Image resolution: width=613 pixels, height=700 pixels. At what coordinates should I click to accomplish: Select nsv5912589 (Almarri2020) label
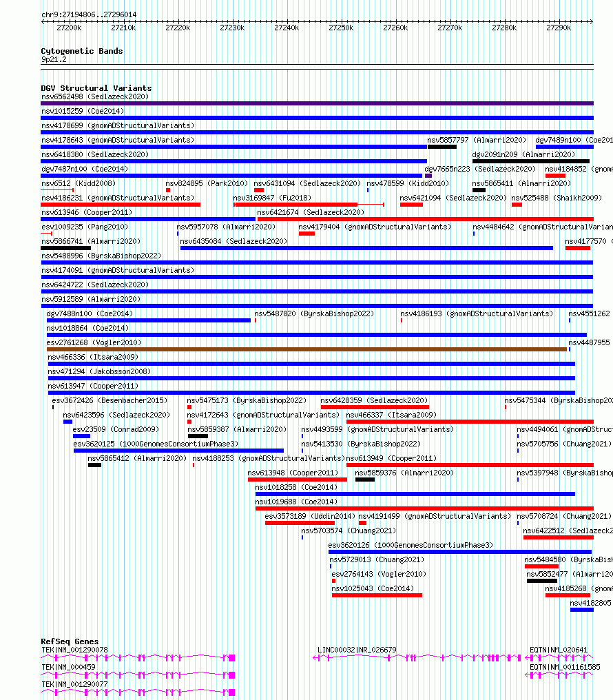[x=91, y=299]
